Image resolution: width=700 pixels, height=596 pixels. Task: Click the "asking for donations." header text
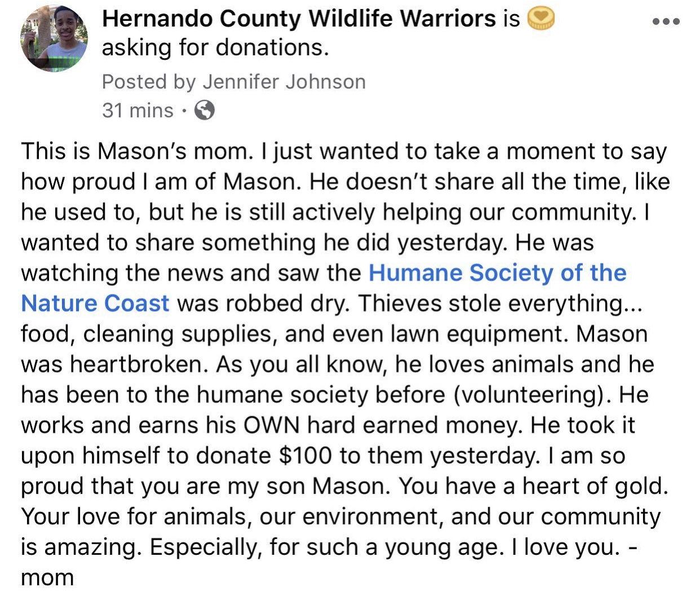pos(215,48)
